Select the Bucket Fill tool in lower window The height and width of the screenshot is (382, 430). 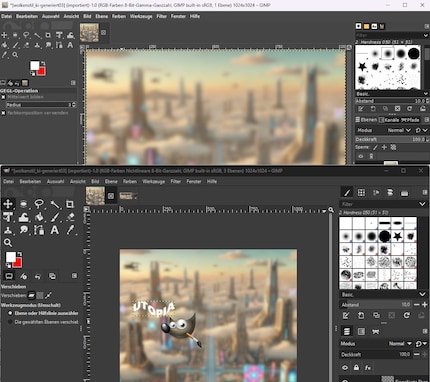(39, 217)
